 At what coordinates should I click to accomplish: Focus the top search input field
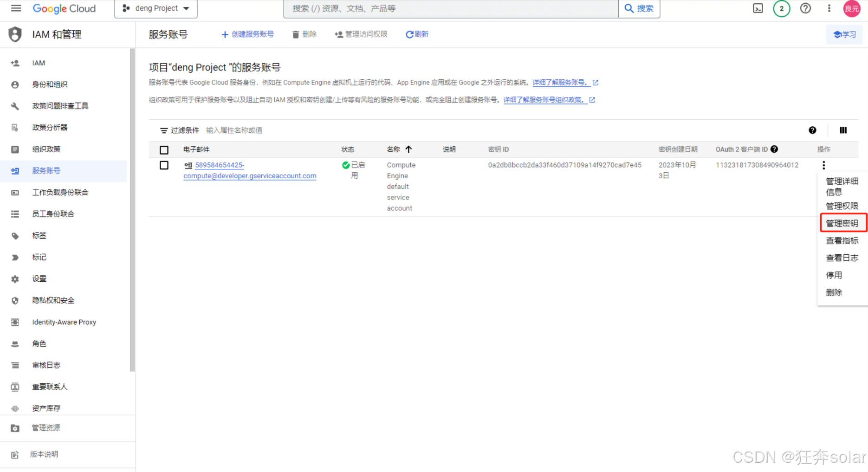click(x=451, y=8)
